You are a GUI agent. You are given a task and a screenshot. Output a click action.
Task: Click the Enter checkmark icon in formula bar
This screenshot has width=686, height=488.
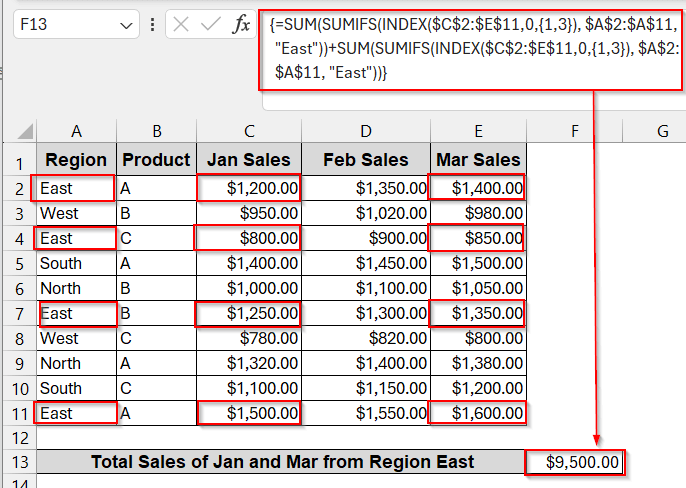[x=210, y=25]
